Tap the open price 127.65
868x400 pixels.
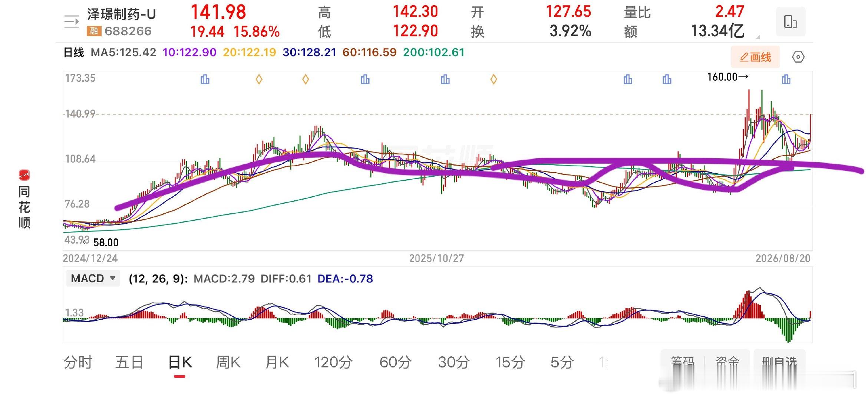568,12
